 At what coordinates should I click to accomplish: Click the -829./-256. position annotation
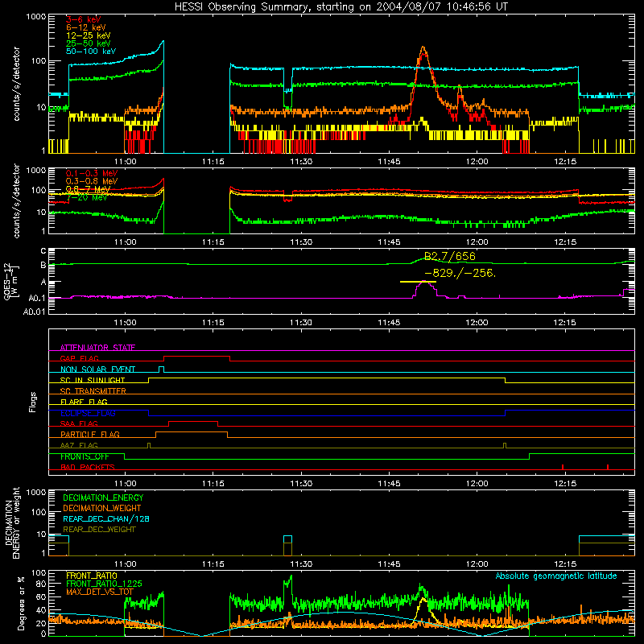tap(460, 273)
